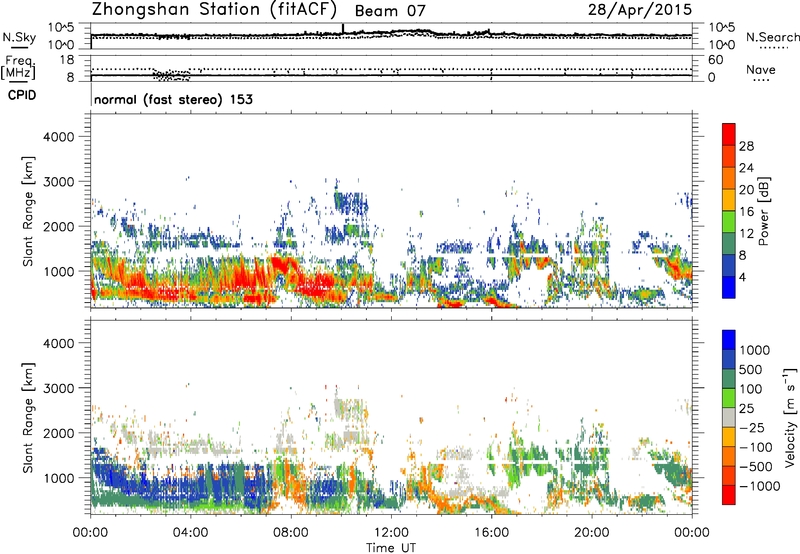Image resolution: width=800 pixels, height=554 pixels.
Task: Click the -100 tick on Velocity color bar
Action: pos(755,447)
